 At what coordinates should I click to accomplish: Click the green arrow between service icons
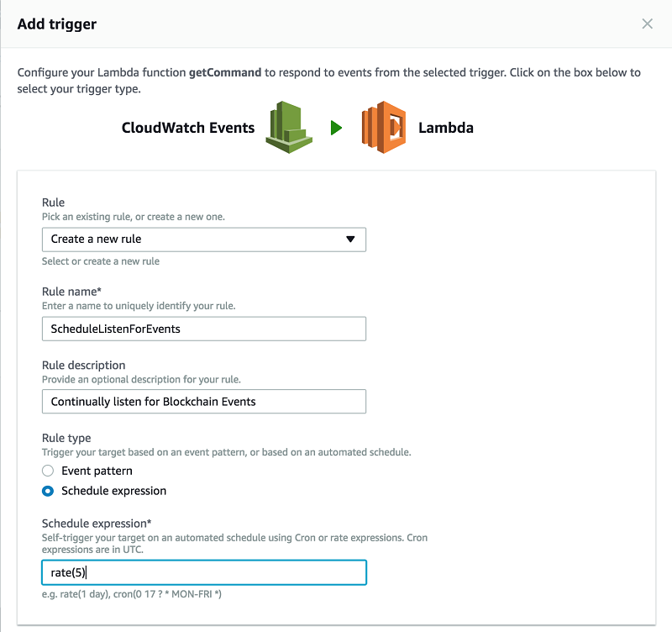coord(337,128)
